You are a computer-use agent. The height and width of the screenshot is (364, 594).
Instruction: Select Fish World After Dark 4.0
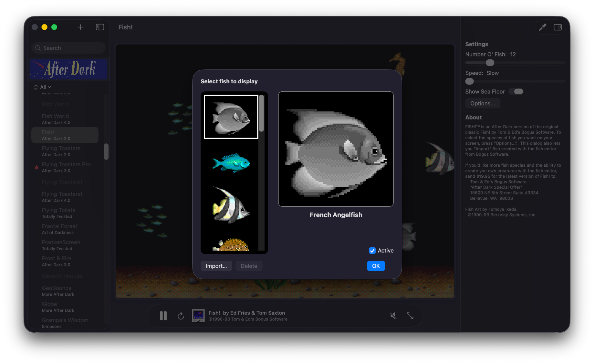(65, 119)
